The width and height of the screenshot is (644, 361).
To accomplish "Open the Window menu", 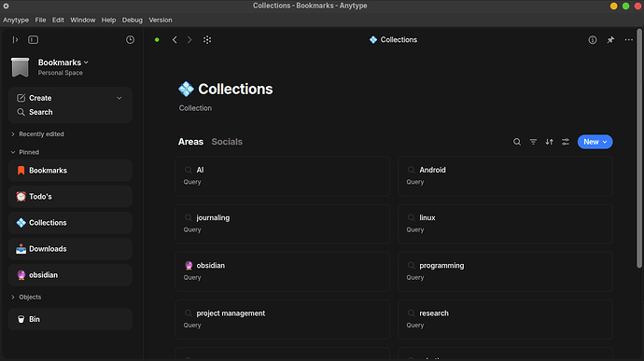I will tap(82, 20).
